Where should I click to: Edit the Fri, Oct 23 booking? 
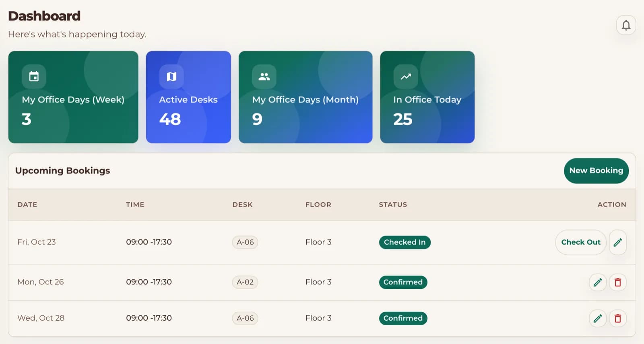coord(617,242)
